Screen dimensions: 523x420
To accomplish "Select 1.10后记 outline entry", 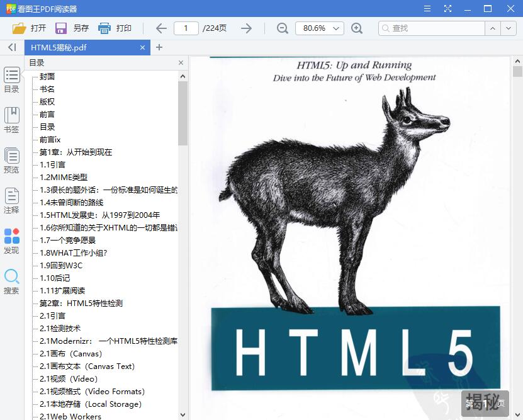I will point(55,278).
